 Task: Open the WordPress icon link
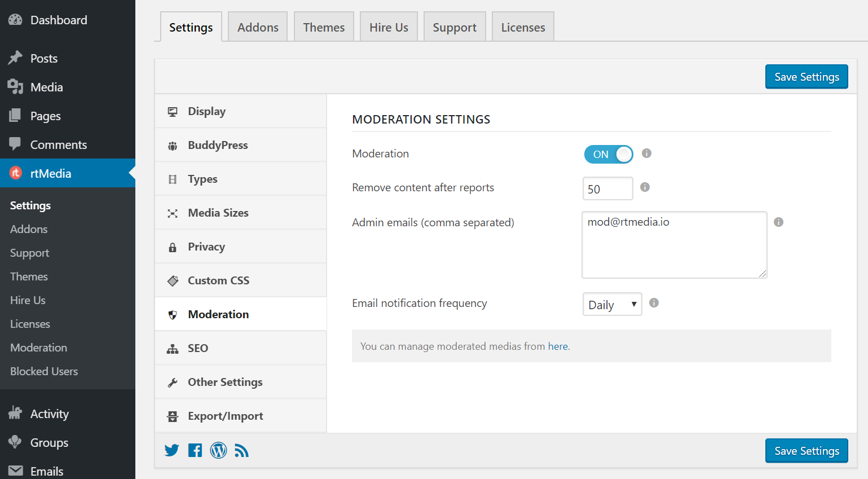coord(218,450)
